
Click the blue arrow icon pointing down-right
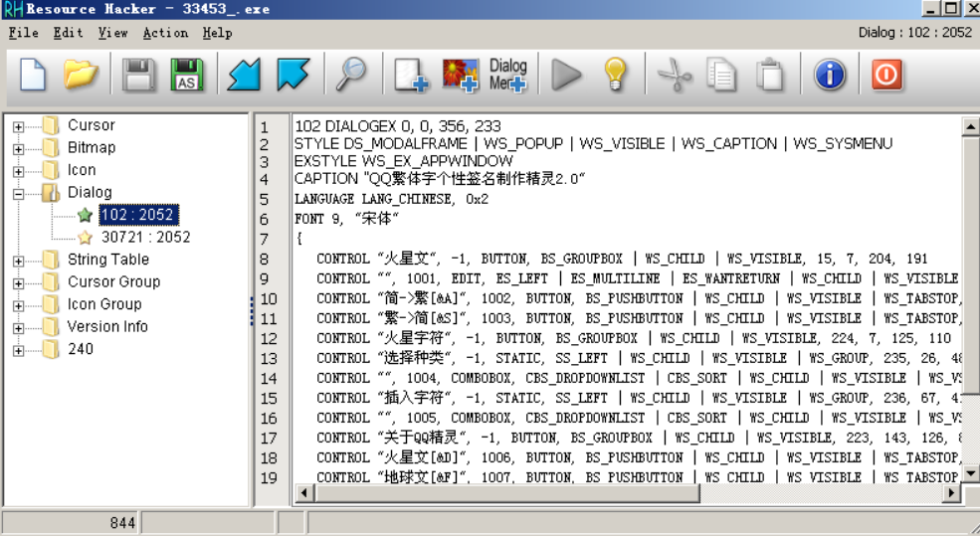293,75
